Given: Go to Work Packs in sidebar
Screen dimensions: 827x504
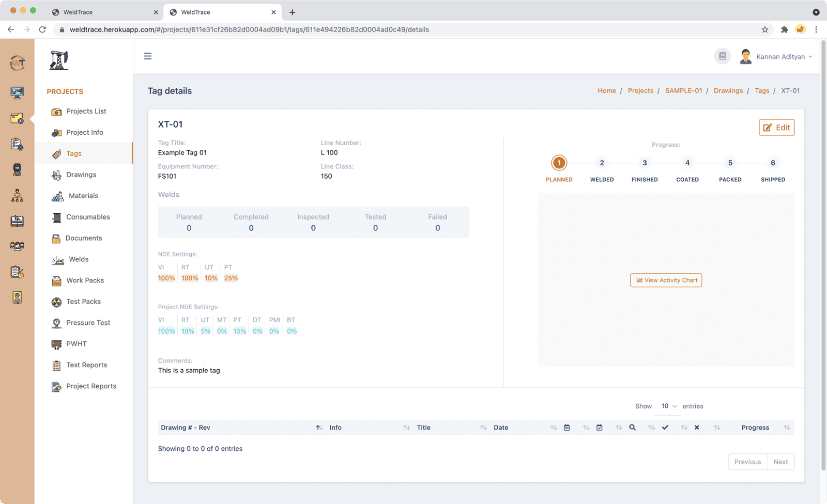Looking at the screenshot, I should point(85,280).
